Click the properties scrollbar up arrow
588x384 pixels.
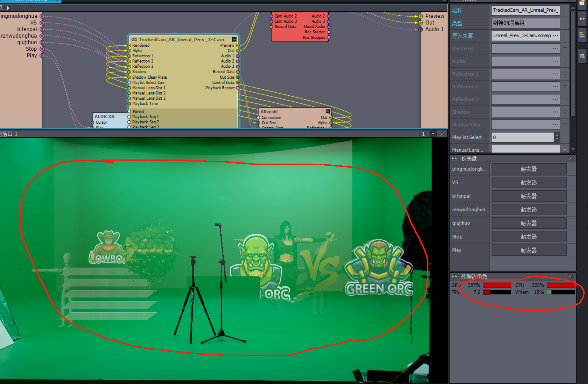(573, 8)
